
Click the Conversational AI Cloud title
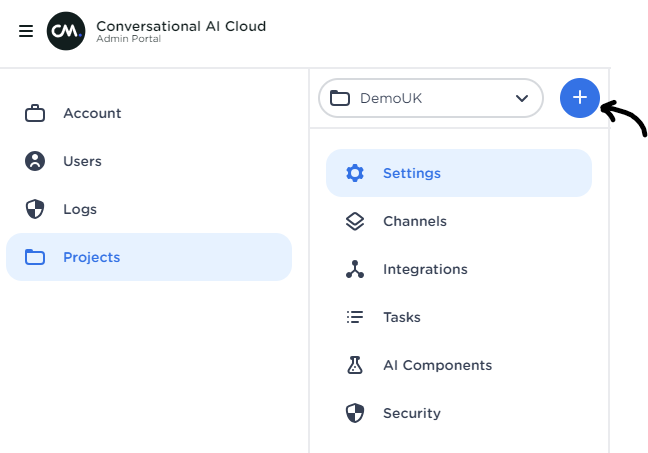[181, 26]
